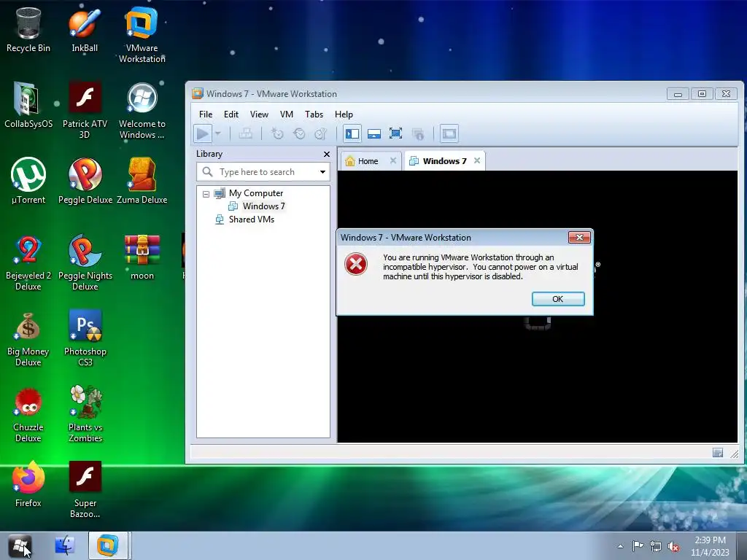Click the Send Ctrl+Alt+Del toolbar icon
The image size is (747, 560).
click(245, 134)
